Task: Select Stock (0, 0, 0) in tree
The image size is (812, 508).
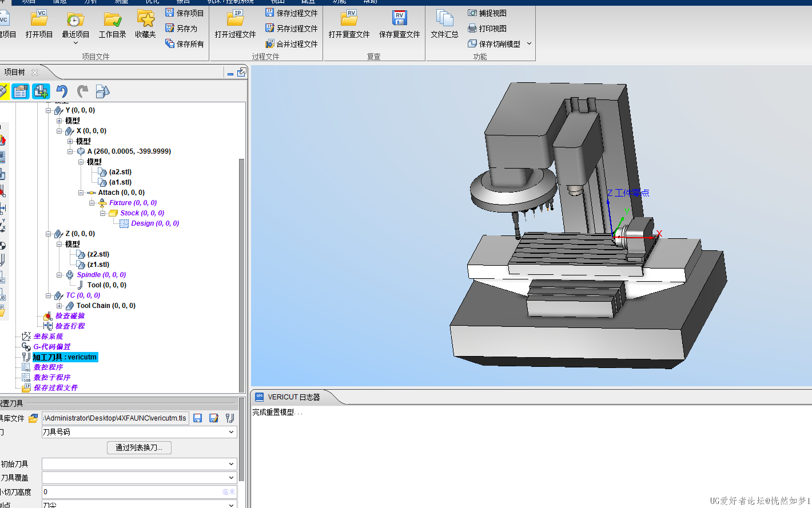Action: pos(142,213)
